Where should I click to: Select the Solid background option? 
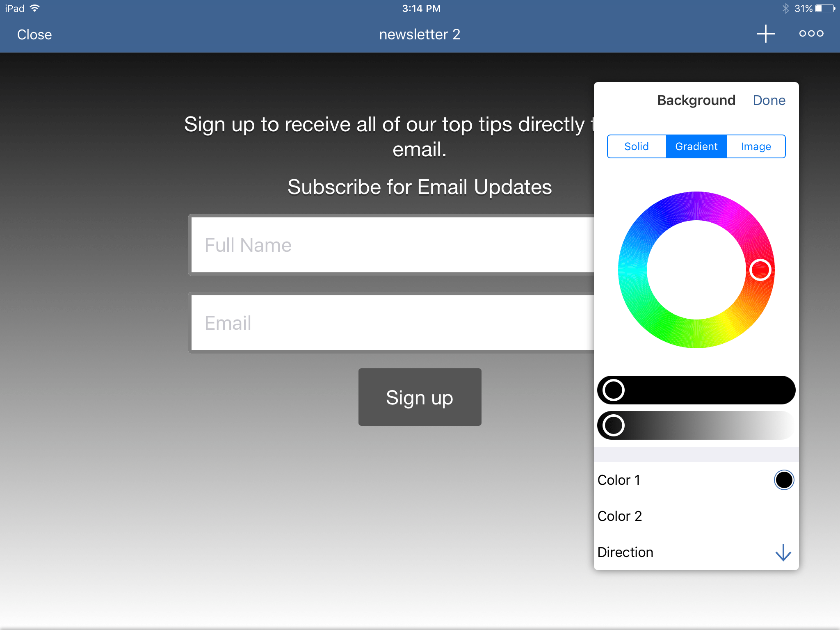click(636, 146)
